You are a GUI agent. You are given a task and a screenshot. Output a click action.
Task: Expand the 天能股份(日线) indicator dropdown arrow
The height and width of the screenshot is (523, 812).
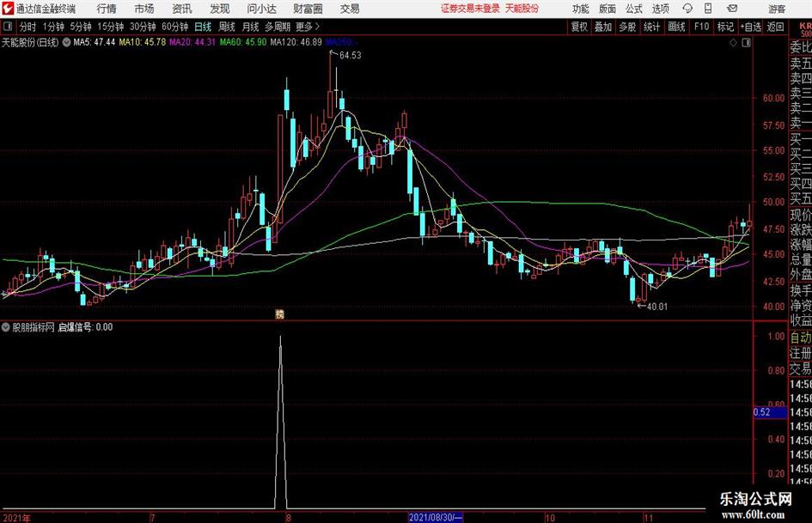(66, 42)
